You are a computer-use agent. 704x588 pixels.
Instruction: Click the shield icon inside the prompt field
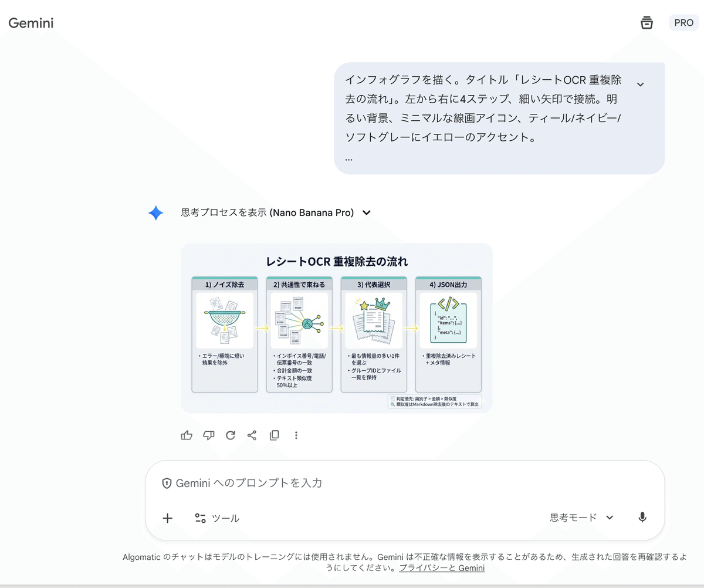[167, 482]
